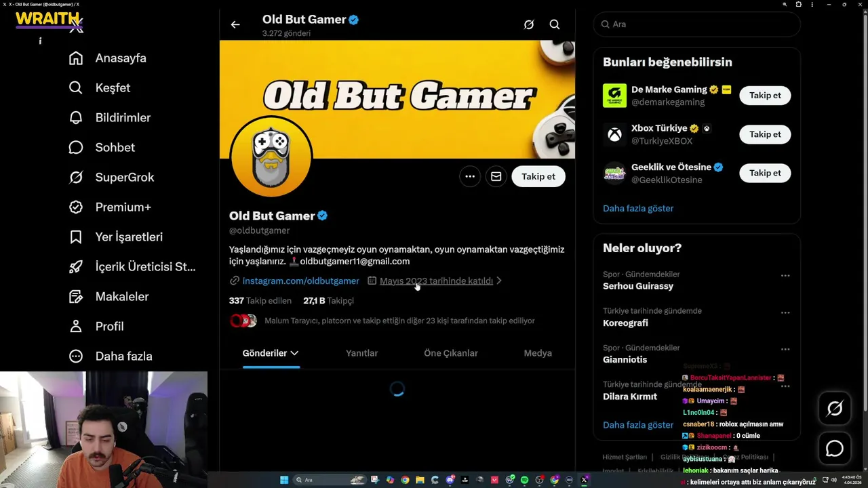Switch to the Öne Çıkanlar tab
Image resolution: width=868 pixels, height=488 pixels.
pyautogui.click(x=451, y=353)
